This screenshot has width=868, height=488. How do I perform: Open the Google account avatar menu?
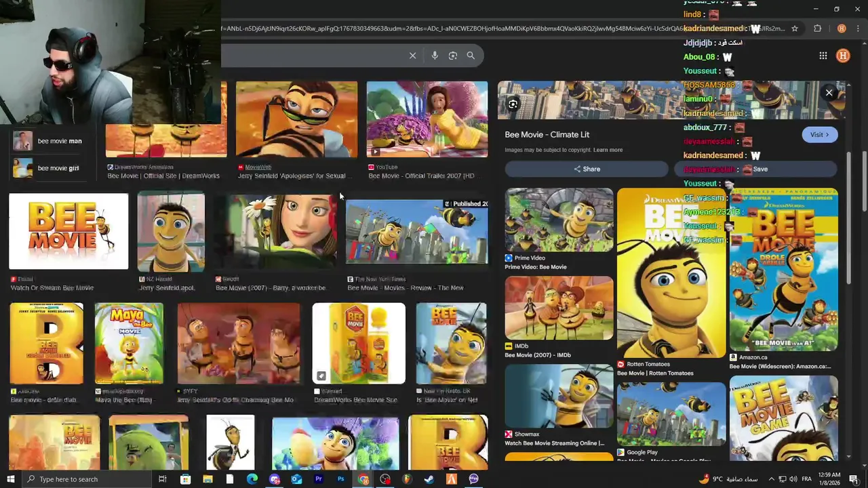(843, 56)
